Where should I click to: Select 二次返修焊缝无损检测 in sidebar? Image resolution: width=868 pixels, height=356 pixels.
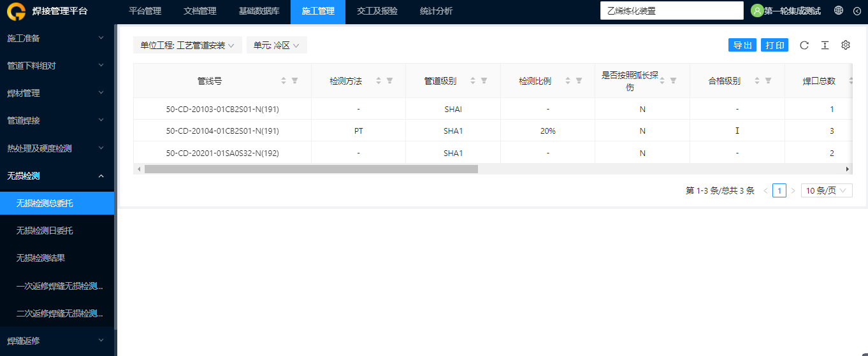(57, 313)
